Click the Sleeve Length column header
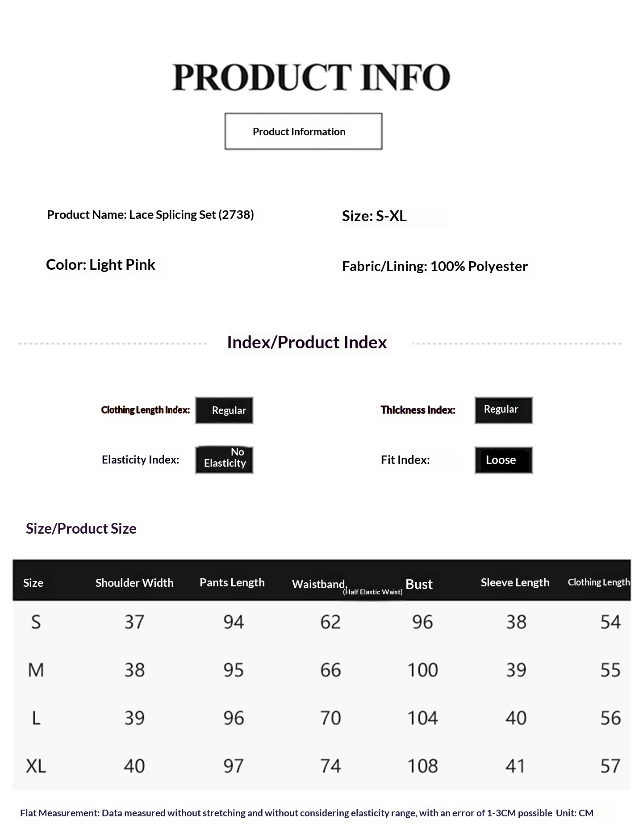643x840 pixels. [x=515, y=582]
